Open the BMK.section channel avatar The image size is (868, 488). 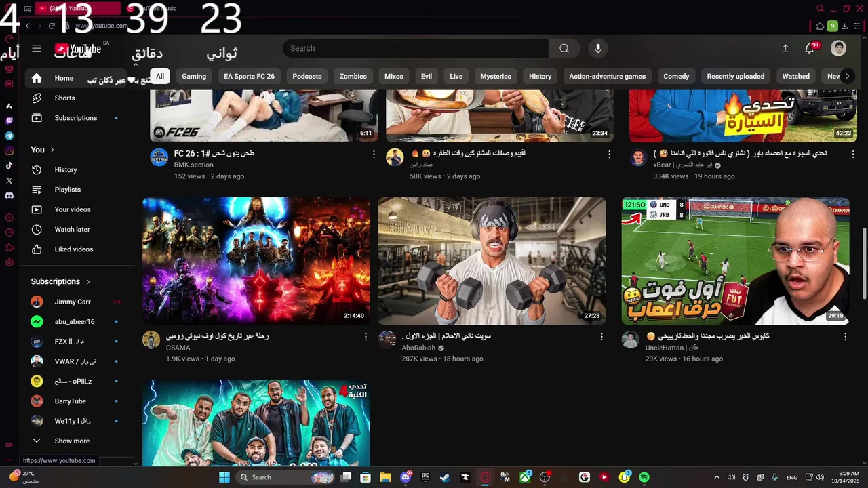pyautogui.click(x=159, y=158)
